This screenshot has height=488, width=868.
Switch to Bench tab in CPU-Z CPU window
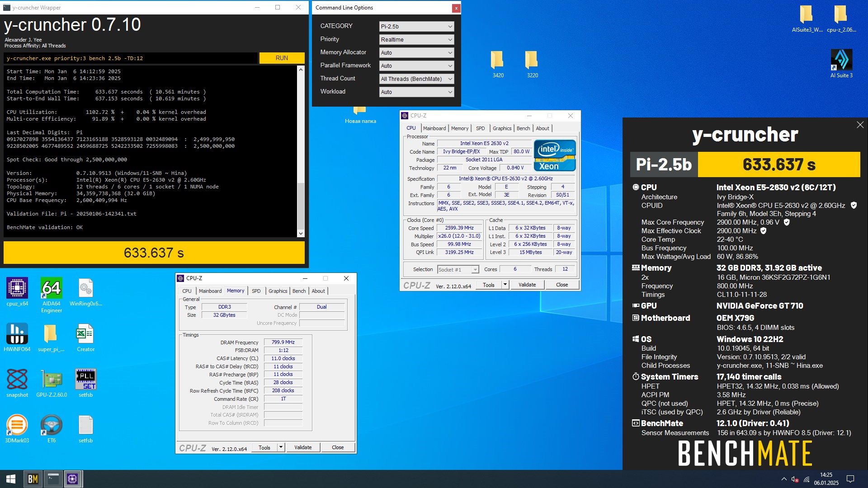point(523,128)
